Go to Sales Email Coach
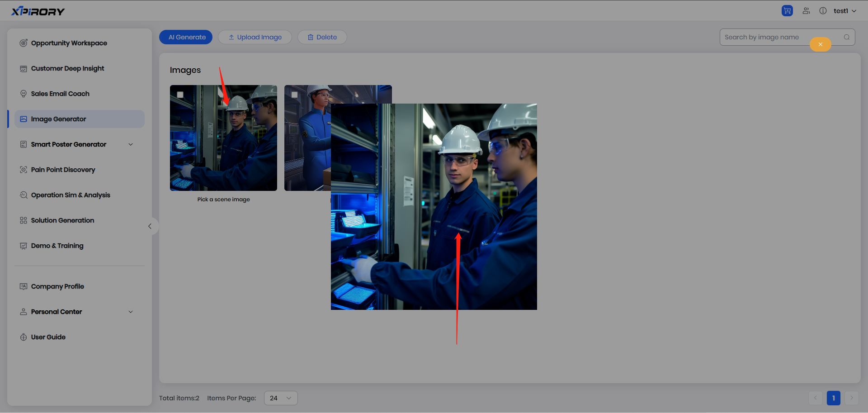868x413 pixels. tap(60, 94)
